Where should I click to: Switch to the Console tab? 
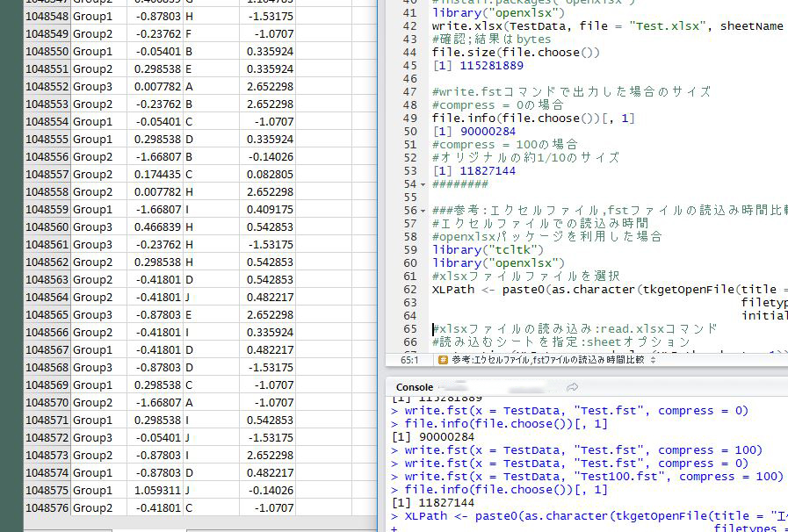coord(414,387)
